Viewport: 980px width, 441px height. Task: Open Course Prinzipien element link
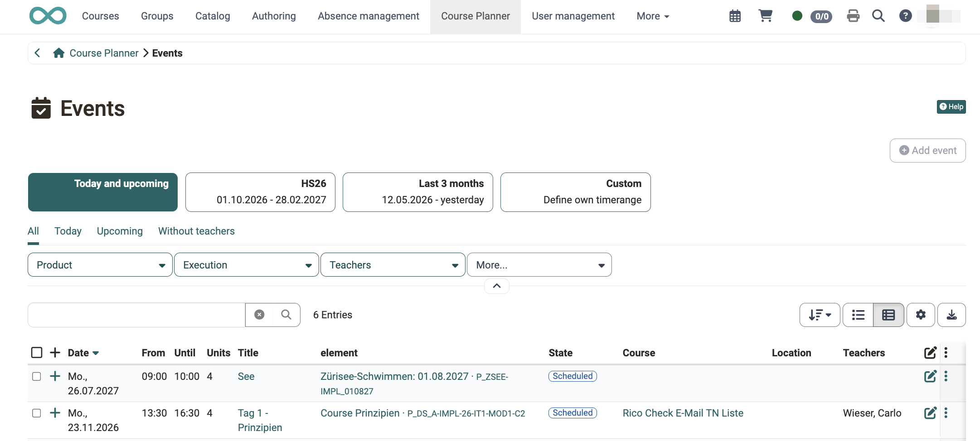(422, 413)
